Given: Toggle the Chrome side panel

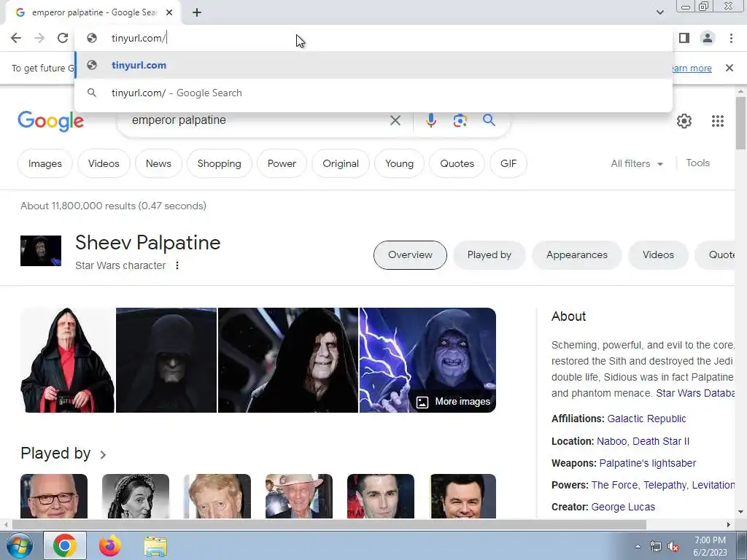Looking at the screenshot, I should coord(684,38).
